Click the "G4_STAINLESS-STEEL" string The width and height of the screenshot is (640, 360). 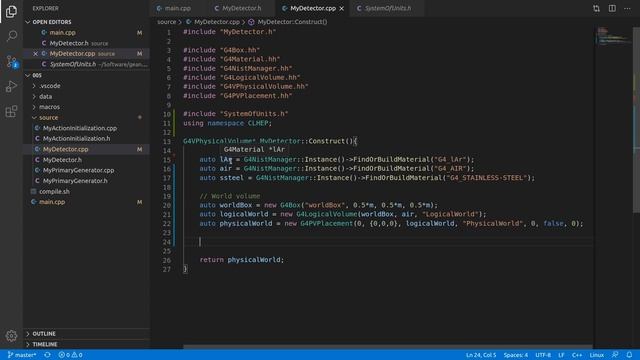pos(486,178)
